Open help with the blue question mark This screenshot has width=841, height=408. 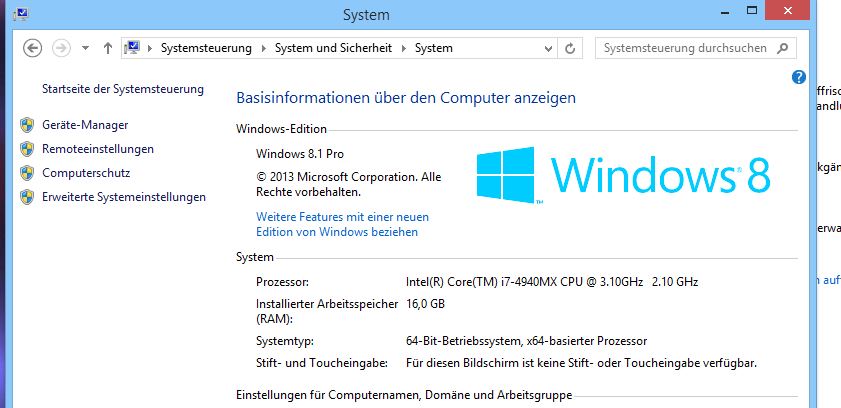point(799,77)
